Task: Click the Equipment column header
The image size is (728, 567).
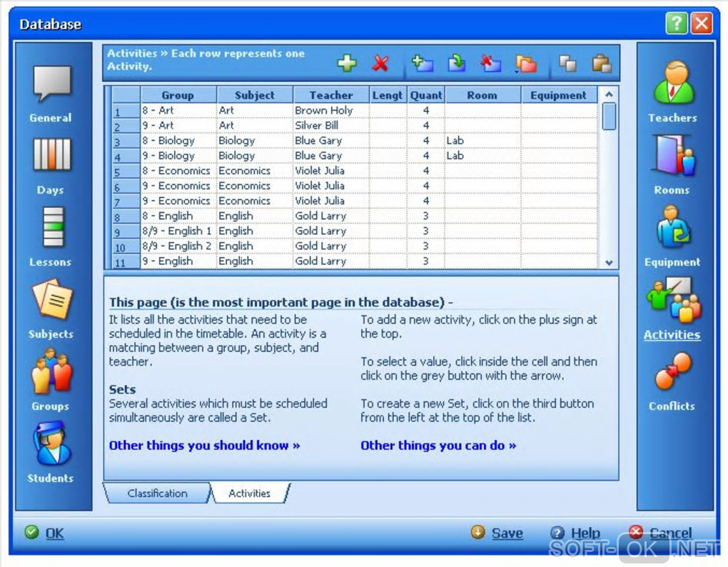Action: [559, 95]
